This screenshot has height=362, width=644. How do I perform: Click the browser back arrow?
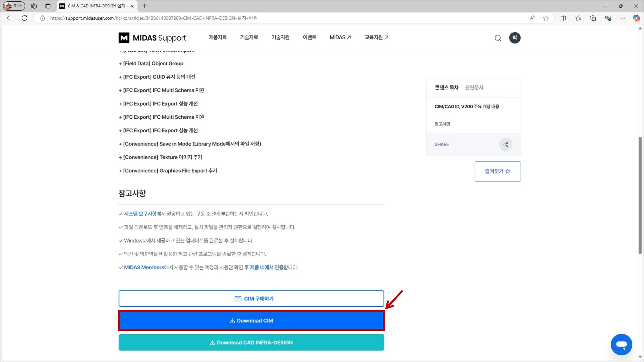point(10,18)
